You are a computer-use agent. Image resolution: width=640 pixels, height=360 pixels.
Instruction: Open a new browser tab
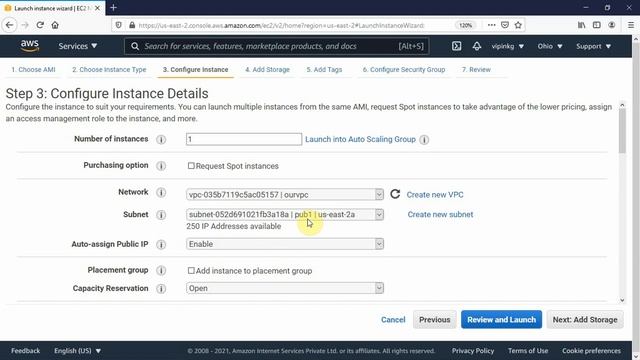point(113,8)
